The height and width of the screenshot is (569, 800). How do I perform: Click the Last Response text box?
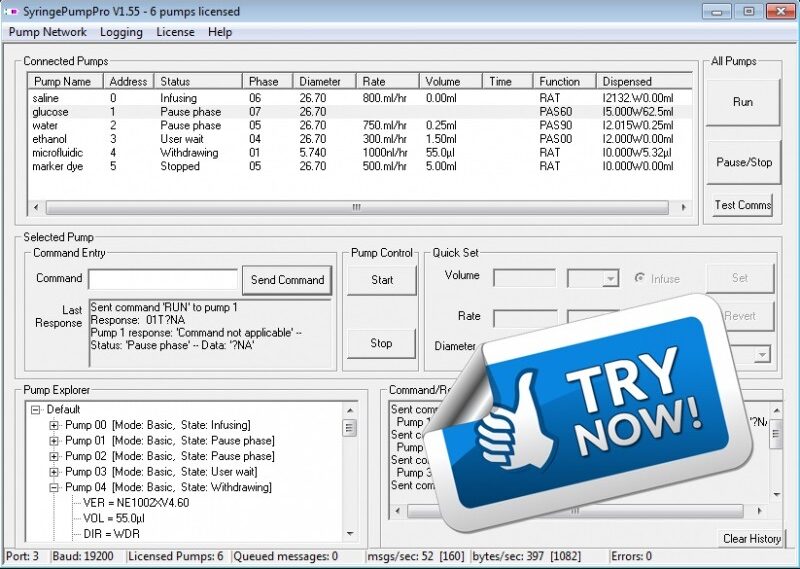click(x=210, y=333)
